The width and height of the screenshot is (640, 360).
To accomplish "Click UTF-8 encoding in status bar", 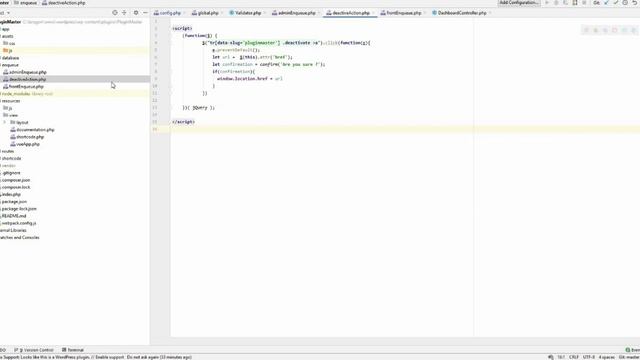I will pyautogui.click(x=589, y=357).
